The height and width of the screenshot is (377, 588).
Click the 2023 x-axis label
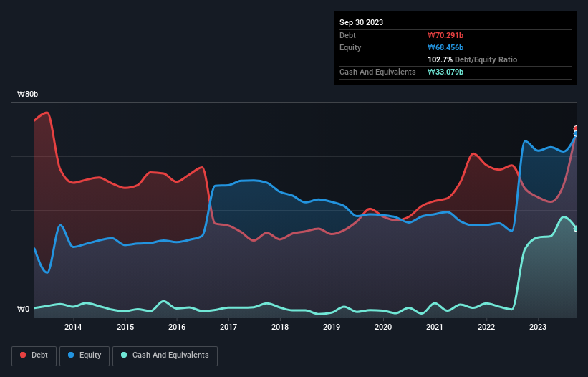(x=538, y=327)
